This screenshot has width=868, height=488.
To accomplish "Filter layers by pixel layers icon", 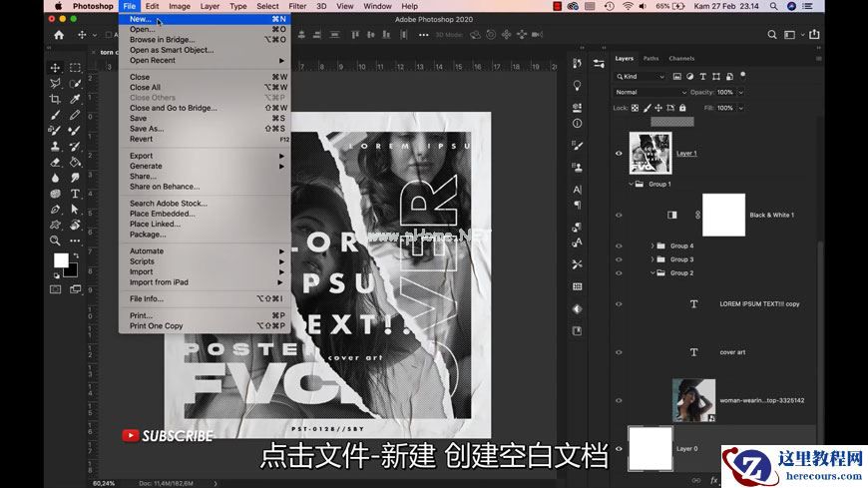I will pyautogui.click(x=676, y=77).
